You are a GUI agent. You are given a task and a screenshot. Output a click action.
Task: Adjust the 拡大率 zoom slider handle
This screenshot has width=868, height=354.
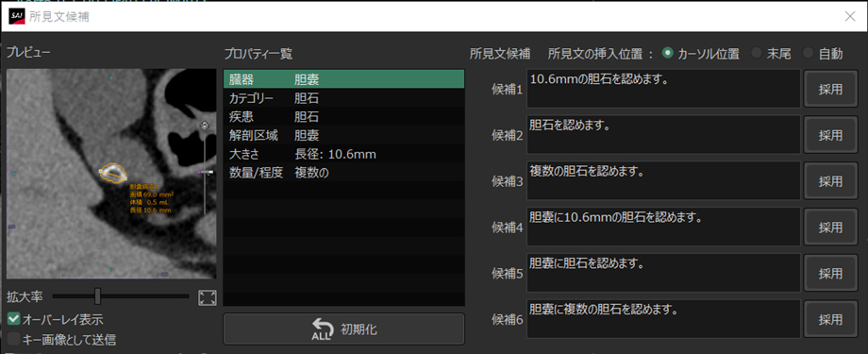point(97,295)
